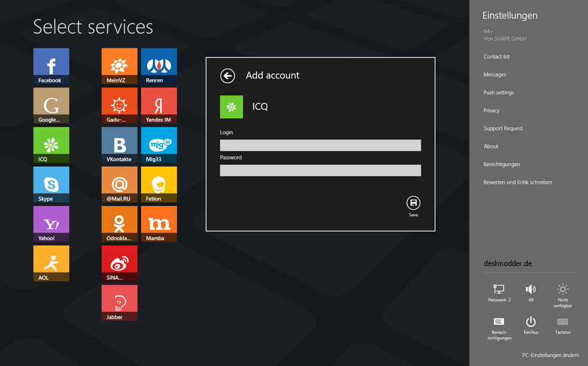
Task: Select the Gadu-Gadu tile
Action: (120, 105)
